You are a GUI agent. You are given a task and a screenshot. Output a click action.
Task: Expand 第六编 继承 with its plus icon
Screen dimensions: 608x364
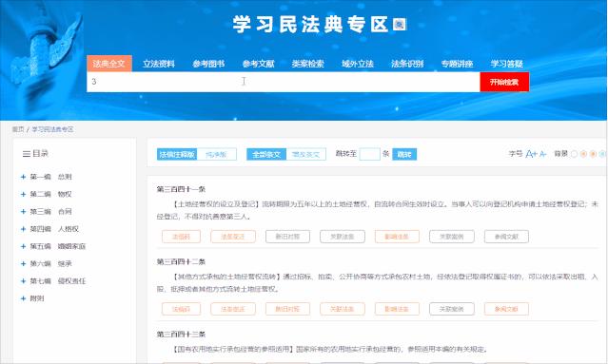[x=23, y=263]
